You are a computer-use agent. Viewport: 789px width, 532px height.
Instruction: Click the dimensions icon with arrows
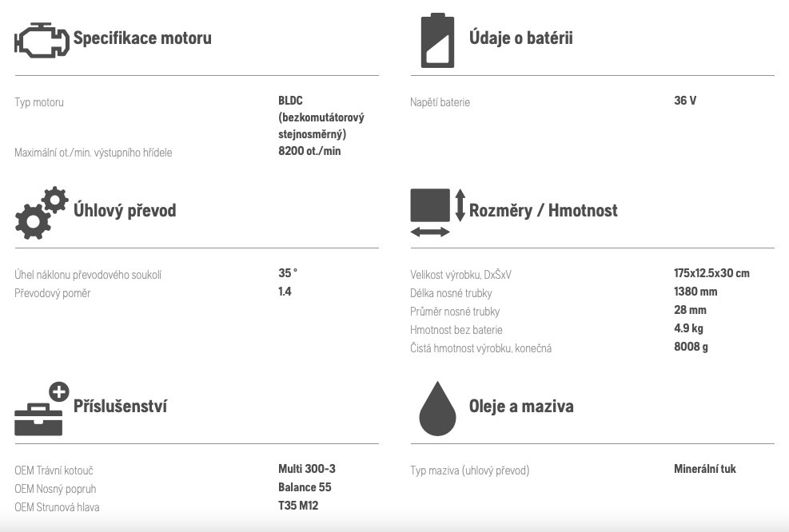click(437, 212)
